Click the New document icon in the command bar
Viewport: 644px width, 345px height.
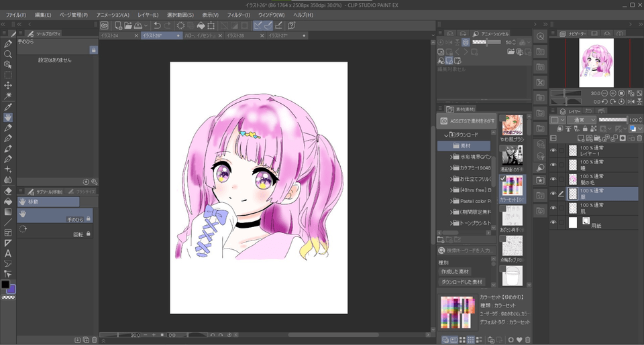coord(118,25)
